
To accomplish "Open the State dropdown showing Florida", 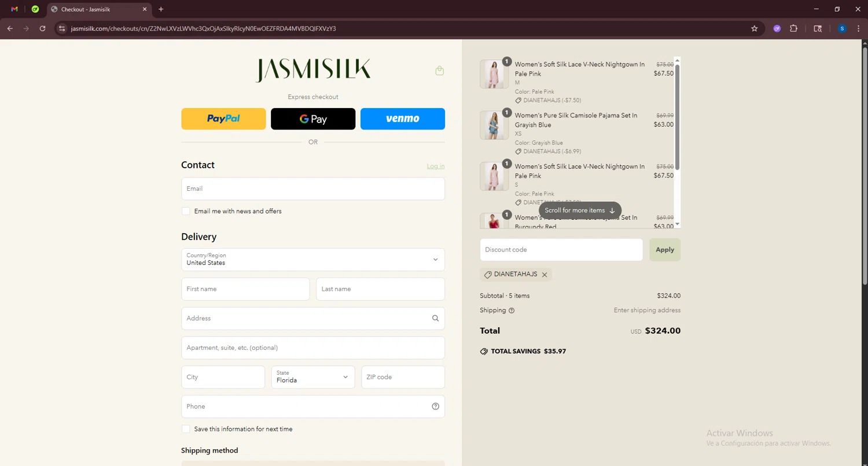I will tap(313, 377).
